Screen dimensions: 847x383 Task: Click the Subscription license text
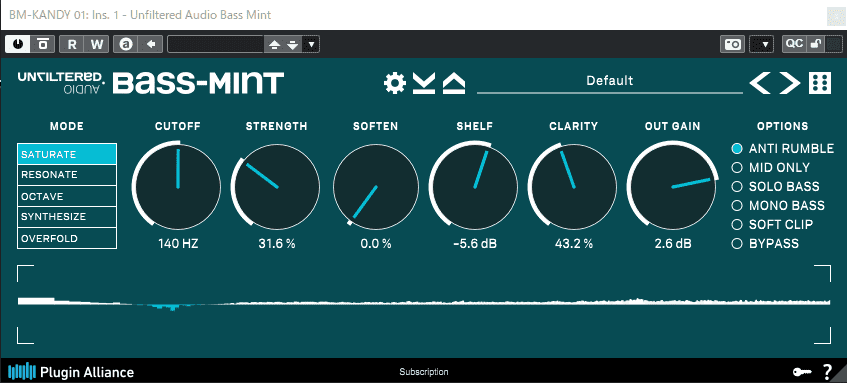coord(424,372)
